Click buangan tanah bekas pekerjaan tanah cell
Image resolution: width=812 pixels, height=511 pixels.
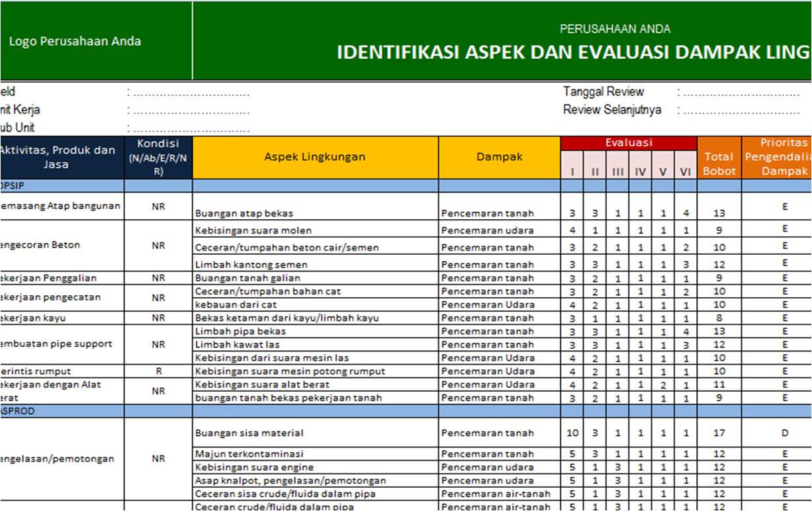[315, 398]
